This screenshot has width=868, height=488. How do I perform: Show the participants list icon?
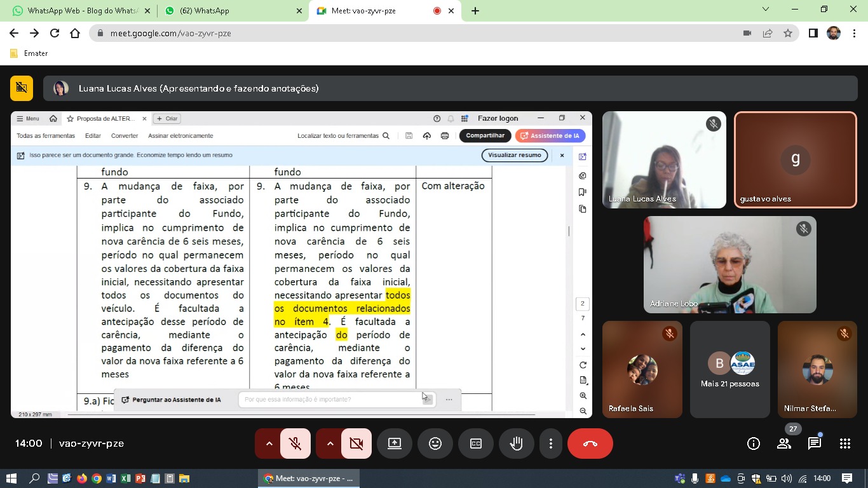click(x=784, y=444)
